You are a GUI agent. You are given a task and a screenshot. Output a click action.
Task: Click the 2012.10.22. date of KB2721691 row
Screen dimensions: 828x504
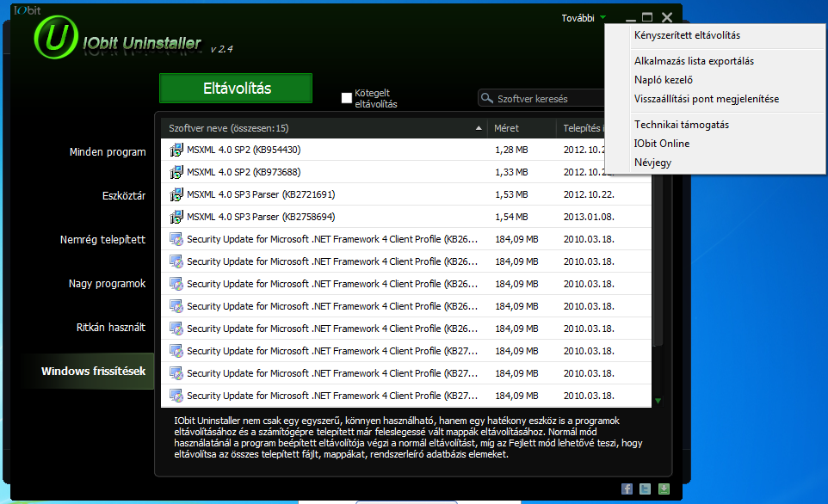(x=589, y=194)
